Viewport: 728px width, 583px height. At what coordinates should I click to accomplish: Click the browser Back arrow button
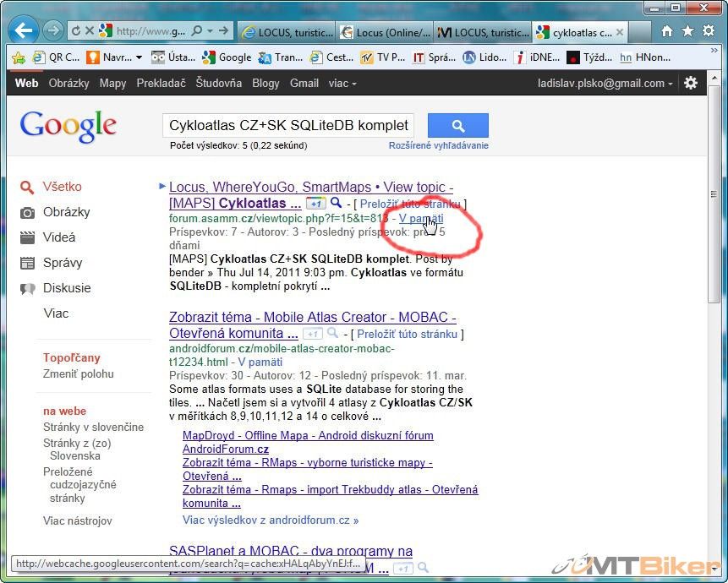24,31
